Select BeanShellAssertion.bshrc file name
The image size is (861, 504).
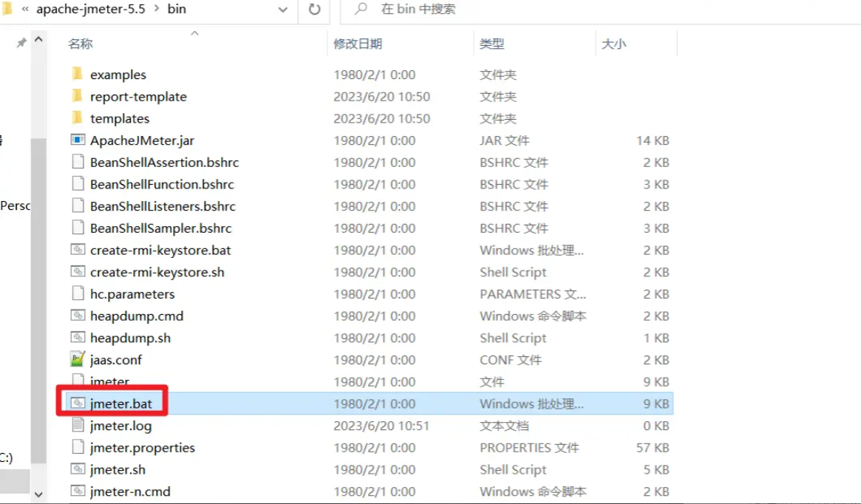(165, 163)
